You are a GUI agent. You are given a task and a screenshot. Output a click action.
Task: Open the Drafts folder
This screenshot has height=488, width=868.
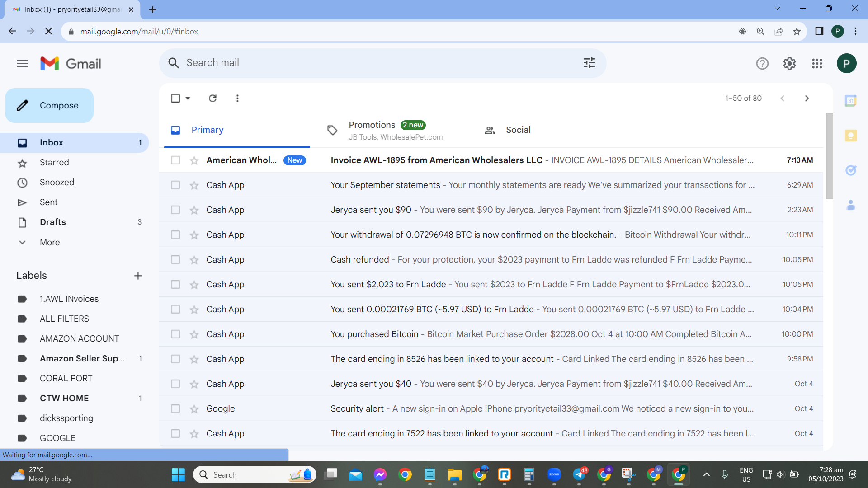(75, 222)
